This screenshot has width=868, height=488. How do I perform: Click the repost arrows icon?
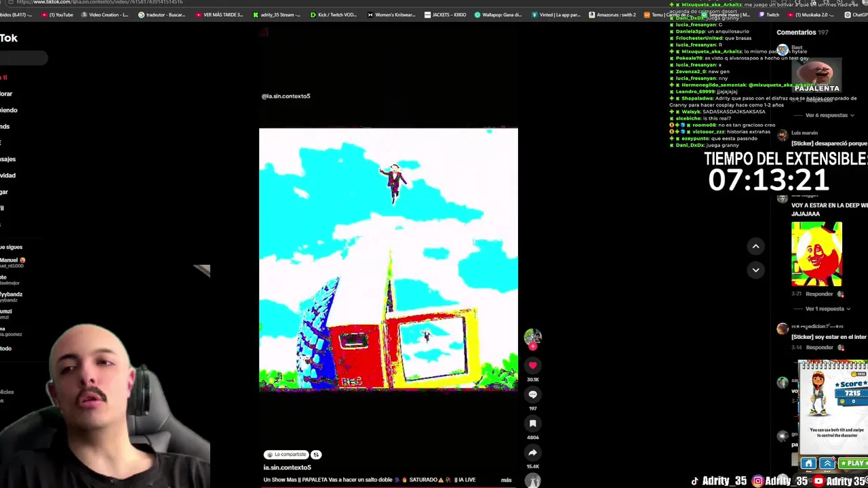[x=316, y=455]
